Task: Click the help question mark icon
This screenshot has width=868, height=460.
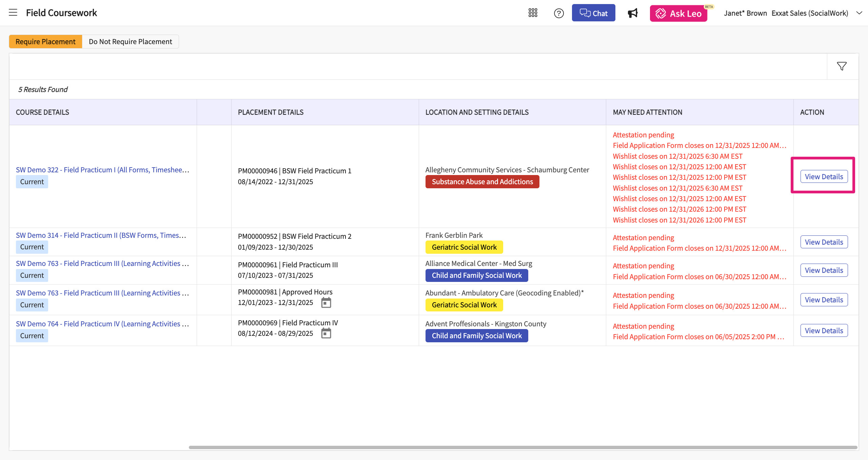Action: 558,13
